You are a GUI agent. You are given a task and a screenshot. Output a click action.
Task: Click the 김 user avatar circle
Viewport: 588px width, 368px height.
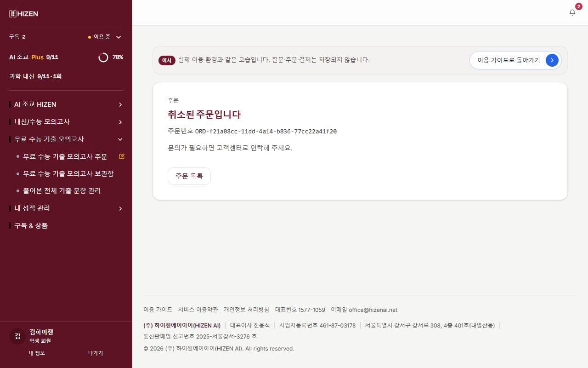(17, 336)
